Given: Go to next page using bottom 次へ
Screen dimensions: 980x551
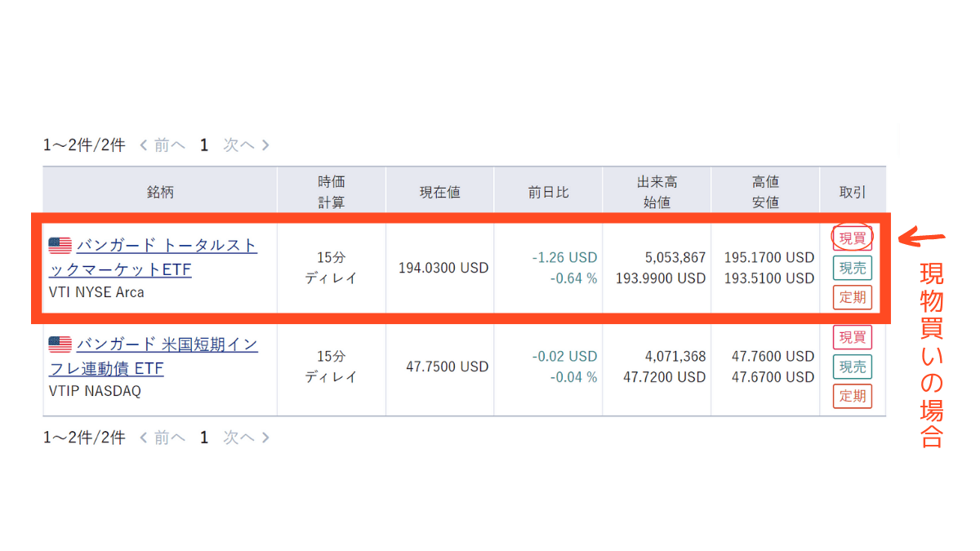Looking at the screenshot, I should coord(246,438).
